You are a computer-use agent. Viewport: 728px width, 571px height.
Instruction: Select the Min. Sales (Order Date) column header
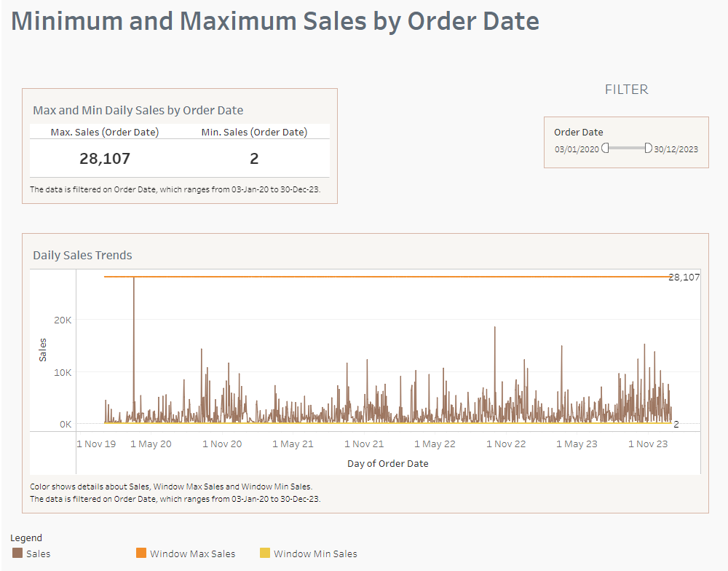tap(254, 132)
